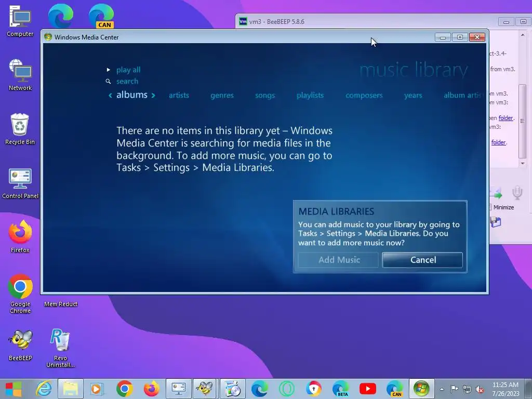
Task: Click the upper folder link in BeeBEEP
Action: coord(506,118)
